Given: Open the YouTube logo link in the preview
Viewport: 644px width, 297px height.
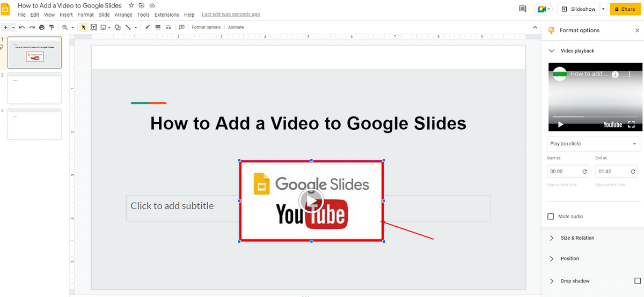Looking at the screenshot, I should [613, 124].
